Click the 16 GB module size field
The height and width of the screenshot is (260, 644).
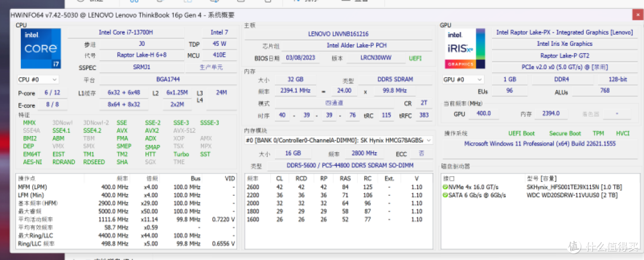[x=292, y=153]
